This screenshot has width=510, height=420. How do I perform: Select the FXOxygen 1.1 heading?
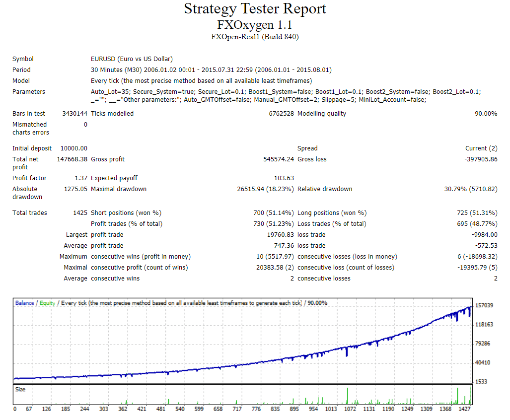tap(255, 24)
